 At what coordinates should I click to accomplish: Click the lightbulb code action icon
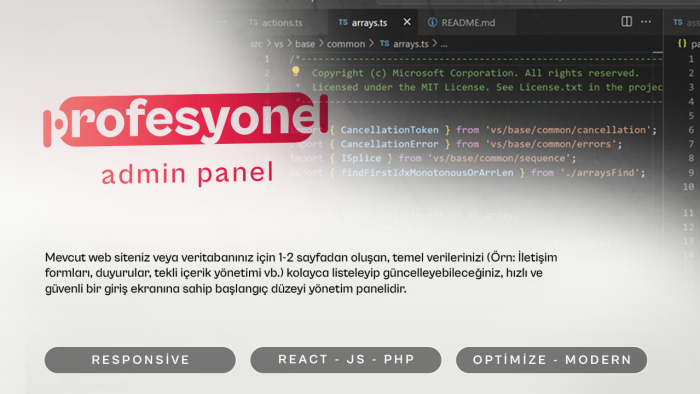click(296, 71)
